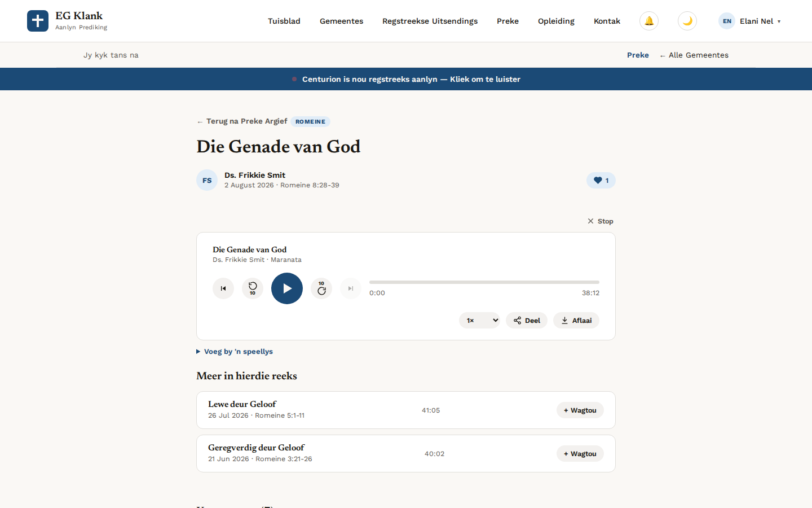This screenshot has width=812, height=508.
Task: Play the sermon audio
Action: pyautogui.click(x=287, y=288)
